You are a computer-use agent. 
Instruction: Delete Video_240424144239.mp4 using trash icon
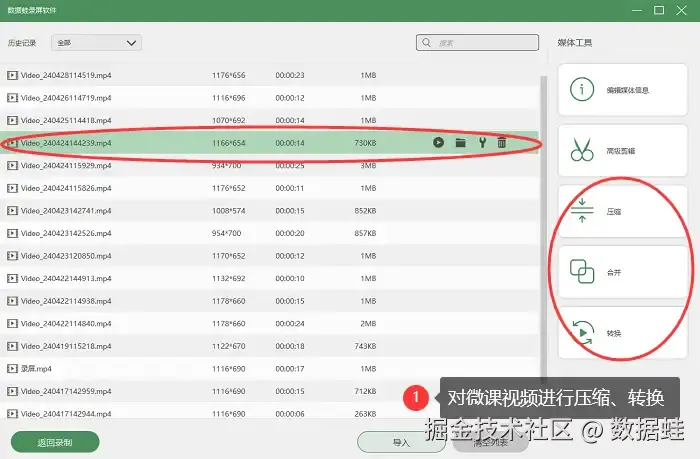pyautogui.click(x=502, y=142)
